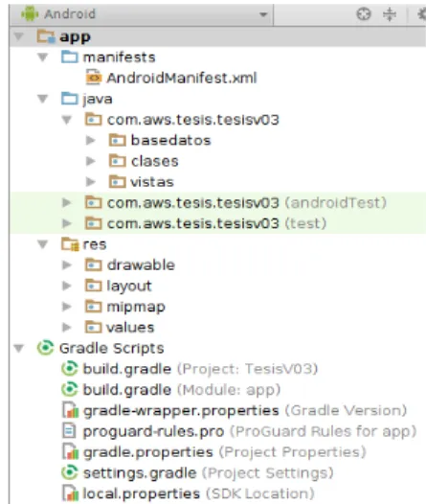Expand the vistas package arrow
Image resolution: width=426 pixels, height=504 pixels.
[91, 182]
